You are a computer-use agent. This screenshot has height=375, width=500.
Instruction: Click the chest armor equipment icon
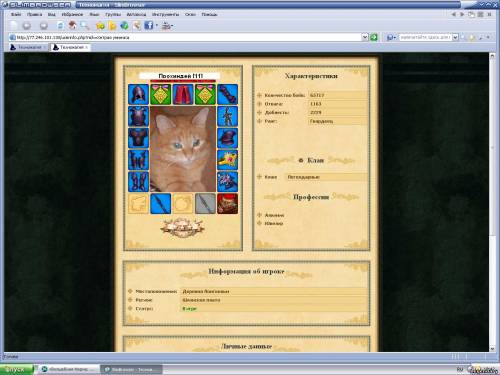tap(138, 116)
